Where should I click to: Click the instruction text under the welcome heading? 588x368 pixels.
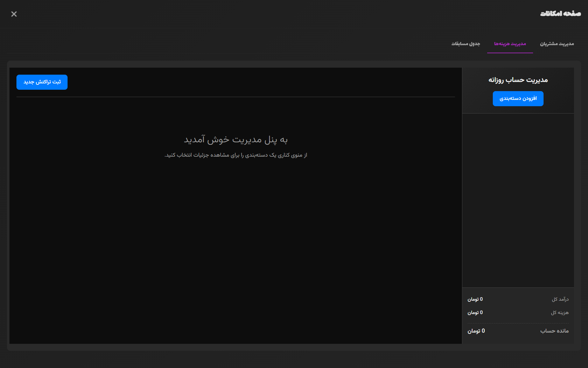pos(236,155)
